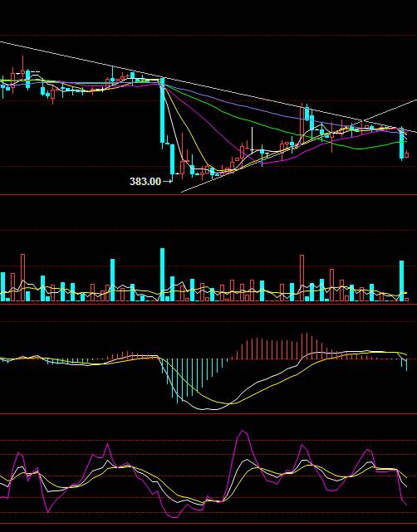Select the rising white support trendline's lower end
Screen dimensions: 417x532
[x=183, y=192]
